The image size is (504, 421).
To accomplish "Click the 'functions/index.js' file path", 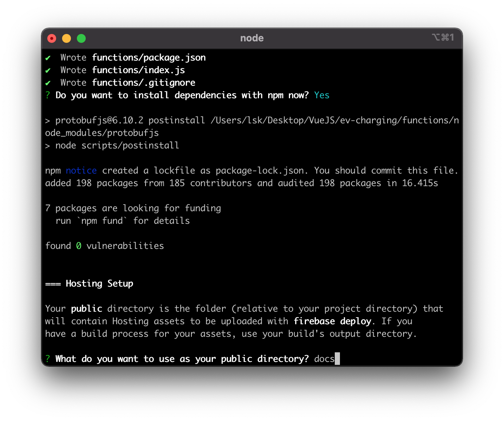I will click(139, 70).
